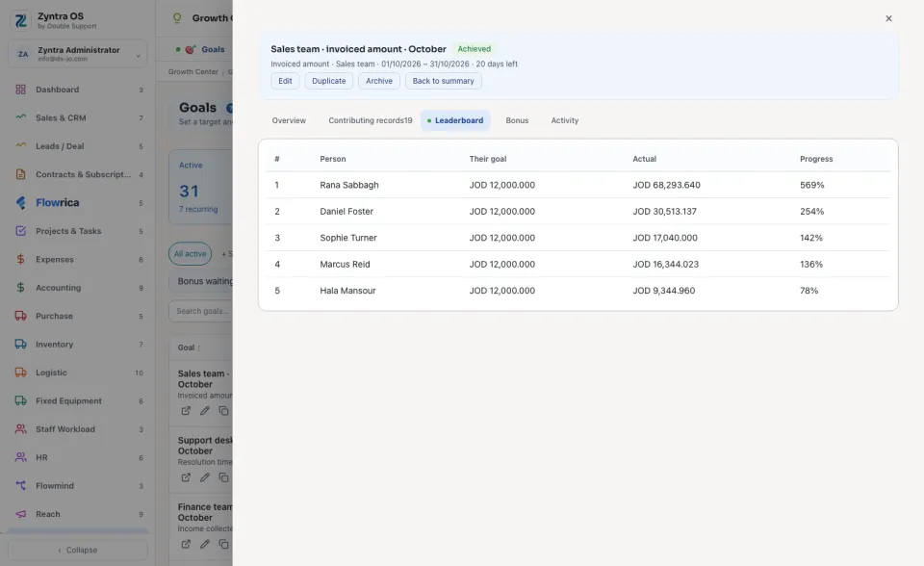Click the 78% progress value
924x566 pixels.
point(809,291)
